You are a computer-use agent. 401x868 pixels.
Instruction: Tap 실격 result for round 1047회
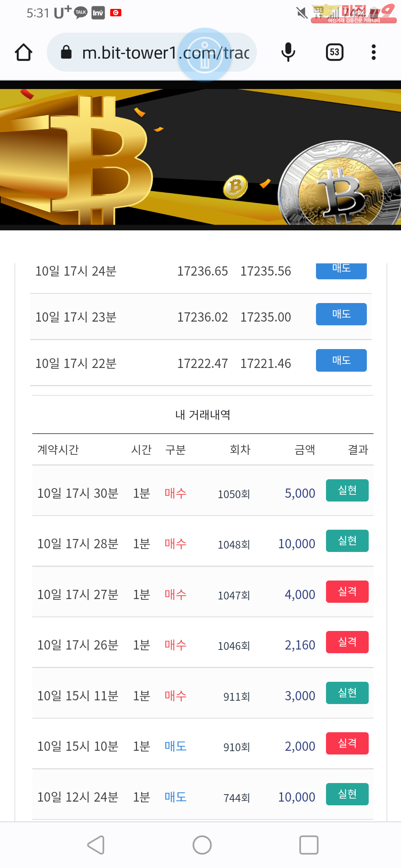pyautogui.click(x=347, y=592)
